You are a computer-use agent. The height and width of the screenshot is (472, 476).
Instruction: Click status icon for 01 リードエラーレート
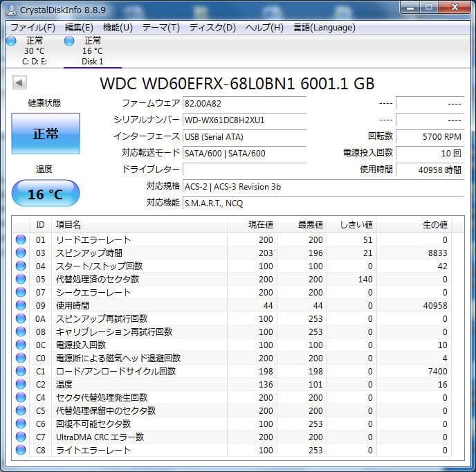pyautogui.click(x=21, y=239)
